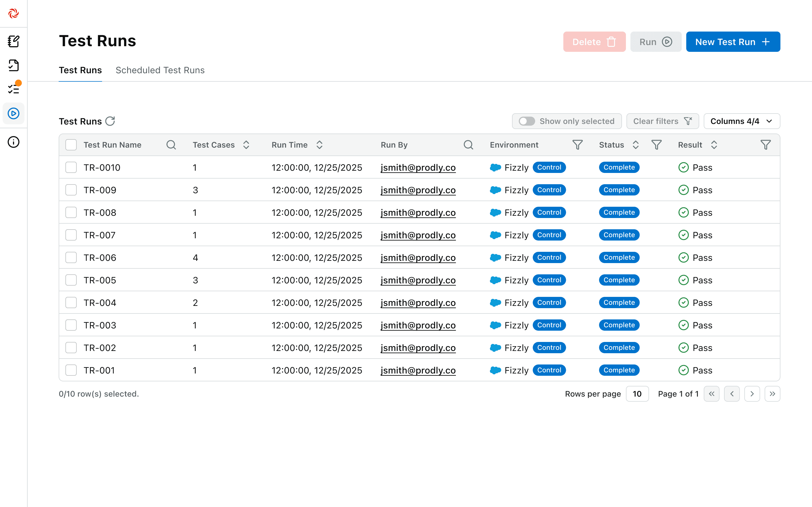Open the Rows per page selector
Viewport: 812px width, 507px height.
[x=637, y=394]
